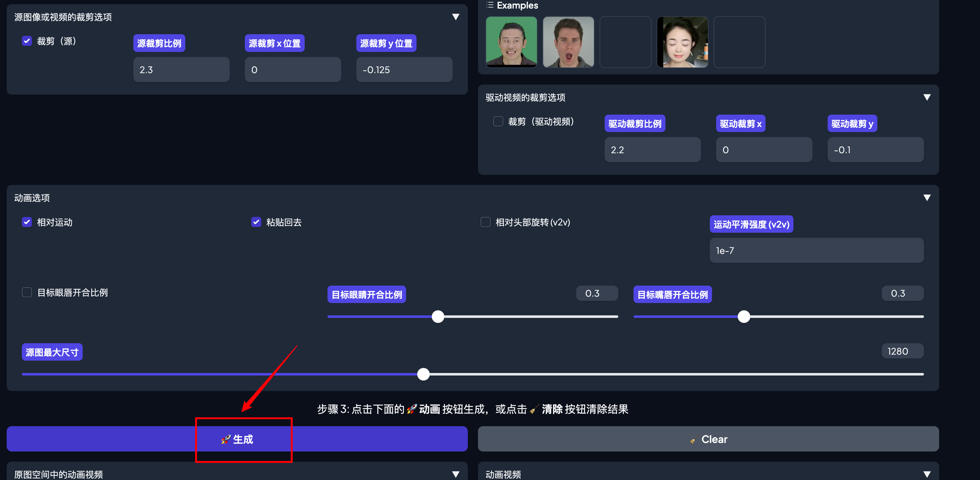Enable the 裁剪（驱动视频）checkbox
Image resolution: width=980 pixels, height=480 pixels.
(498, 121)
